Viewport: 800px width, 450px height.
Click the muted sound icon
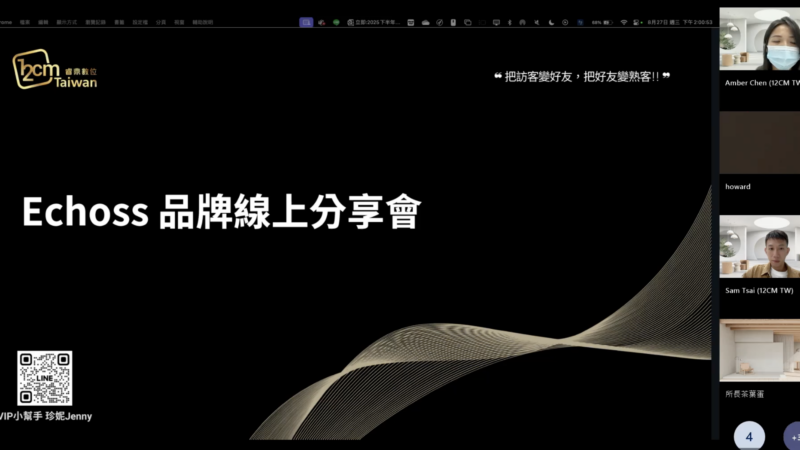point(537,22)
